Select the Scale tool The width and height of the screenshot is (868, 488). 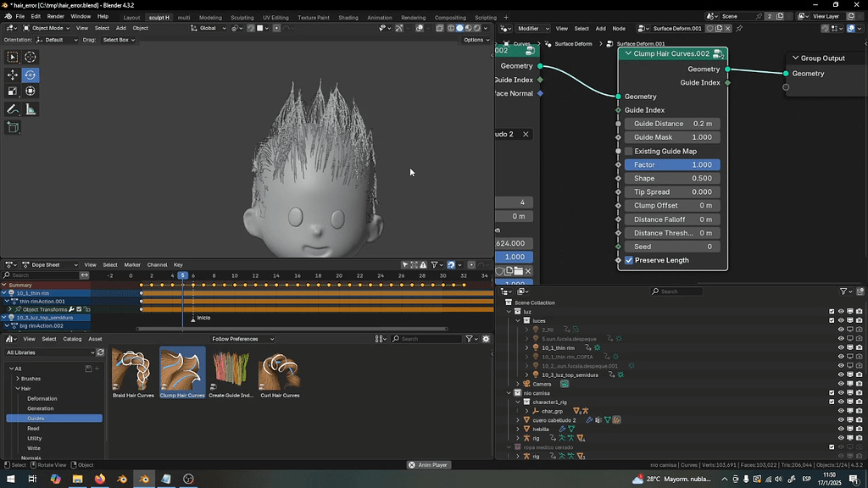tap(12, 91)
